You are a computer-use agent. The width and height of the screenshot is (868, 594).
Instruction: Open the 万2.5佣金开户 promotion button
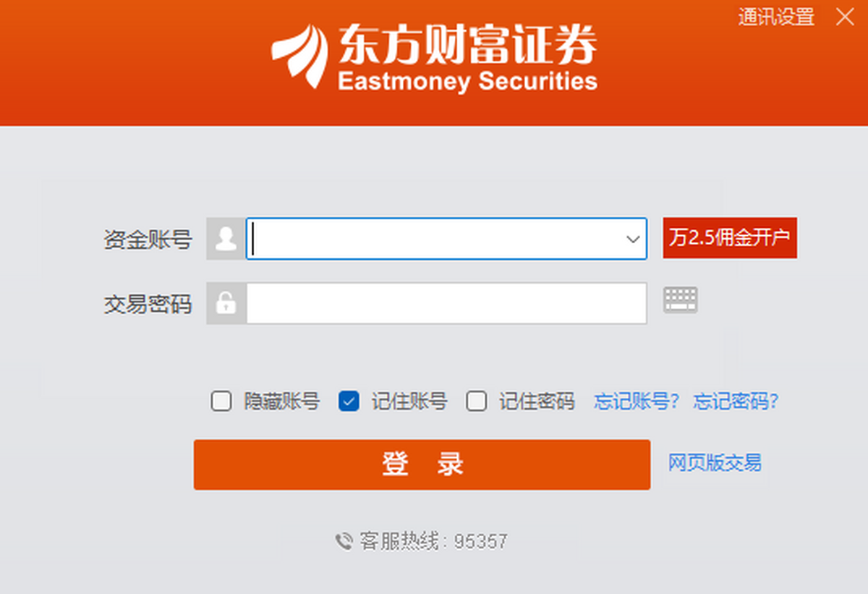(x=730, y=238)
